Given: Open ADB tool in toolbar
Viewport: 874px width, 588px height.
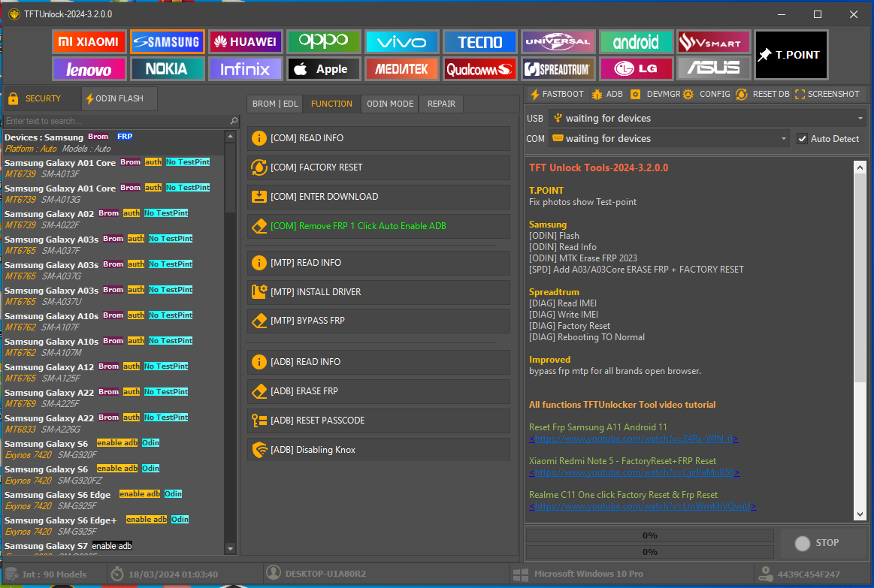Looking at the screenshot, I should coord(607,94).
